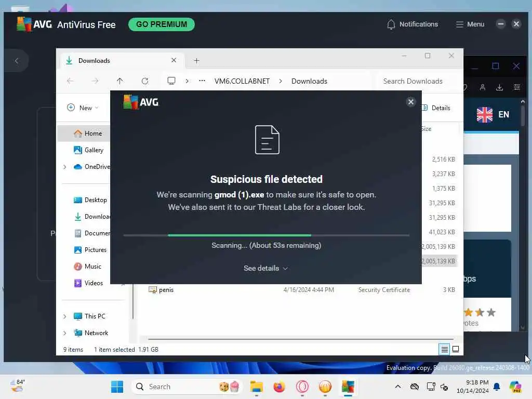Image resolution: width=532 pixels, height=399 pixels.
Task: Expand the OneDrive tree node
Action: pyautogui.click(x=65, y=167)
